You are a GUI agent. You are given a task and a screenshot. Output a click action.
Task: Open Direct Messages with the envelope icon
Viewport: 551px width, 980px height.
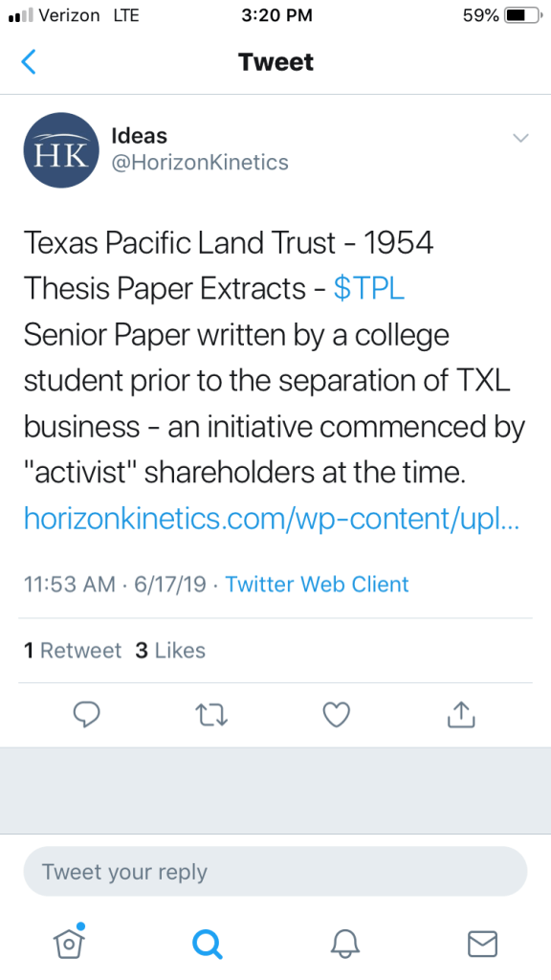click(482, 944)
